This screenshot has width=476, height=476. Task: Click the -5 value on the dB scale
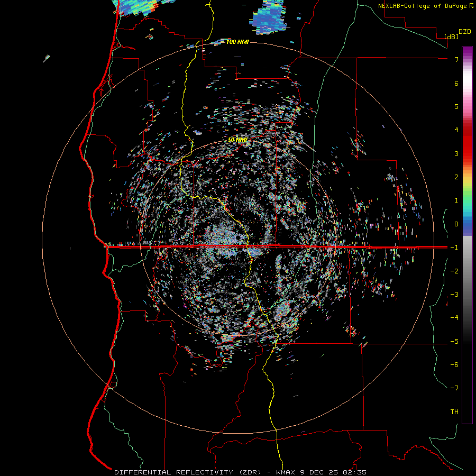[454, 342]
